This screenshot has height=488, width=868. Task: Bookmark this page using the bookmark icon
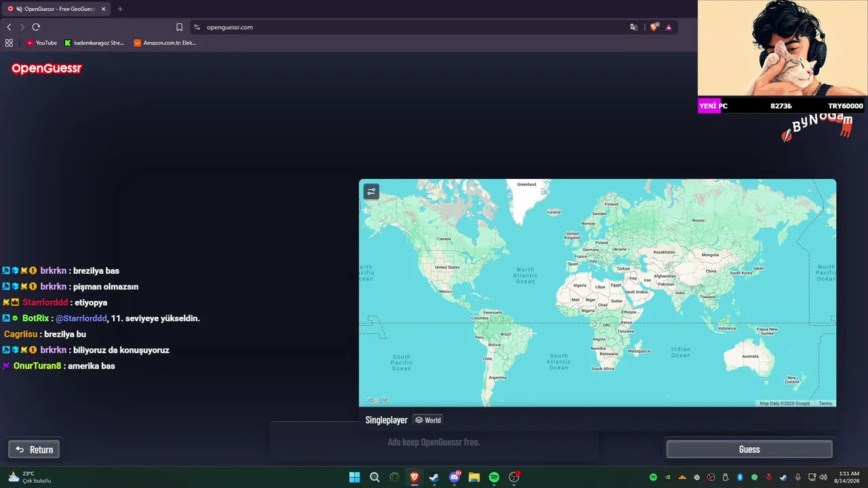click(x=179, y=27)
